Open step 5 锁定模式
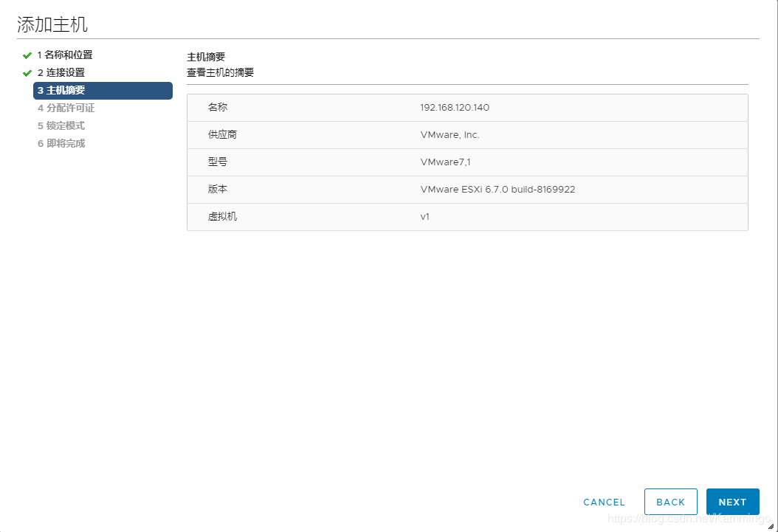 click(x=60, y=125)
